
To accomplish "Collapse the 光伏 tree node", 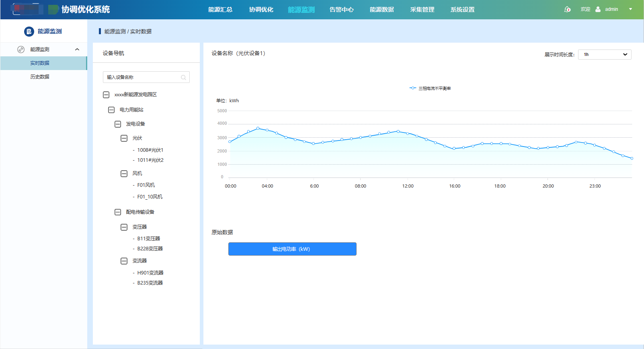I will [124, 138].
